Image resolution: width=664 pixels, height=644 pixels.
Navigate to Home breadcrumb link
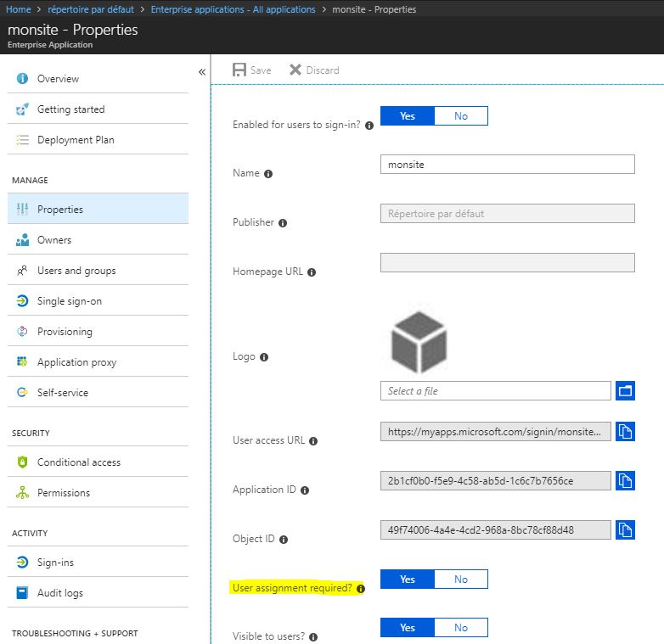(x=19, y=9)
